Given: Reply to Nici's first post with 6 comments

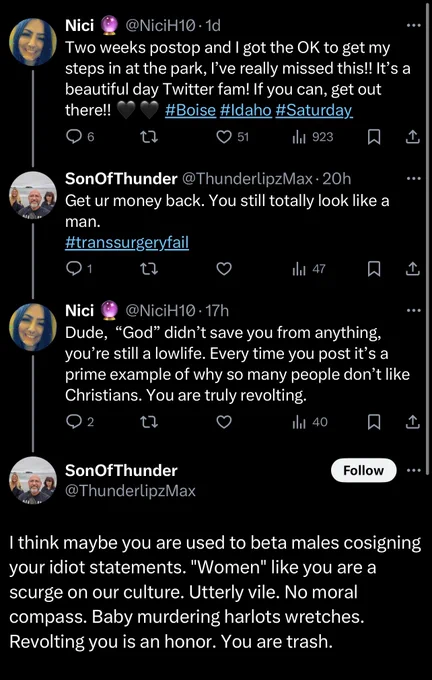Looking at the screenshot, I should tap(79, 137).
